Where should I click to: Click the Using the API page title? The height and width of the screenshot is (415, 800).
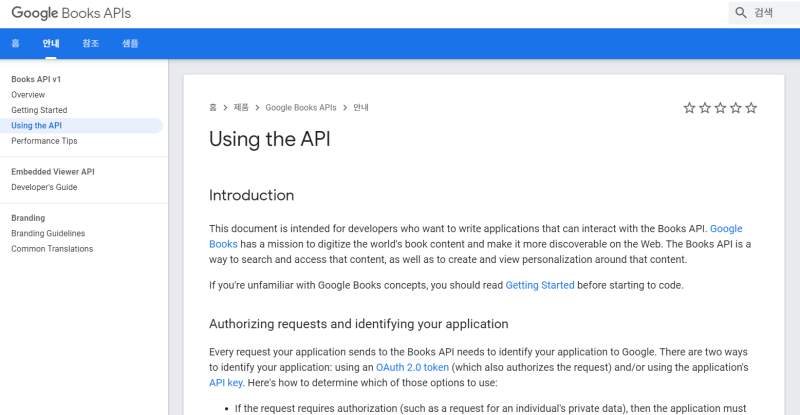[x=270, y=139]
